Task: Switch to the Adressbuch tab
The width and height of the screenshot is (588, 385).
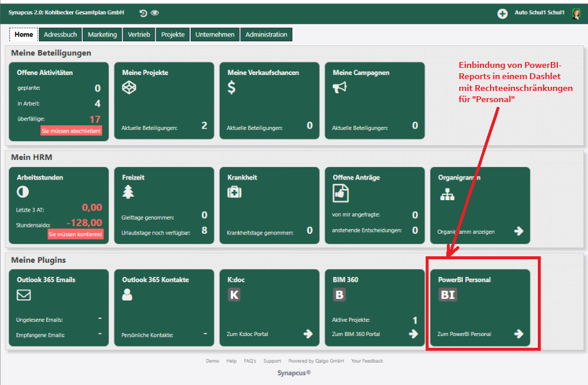Action: [x=60, y=34]
